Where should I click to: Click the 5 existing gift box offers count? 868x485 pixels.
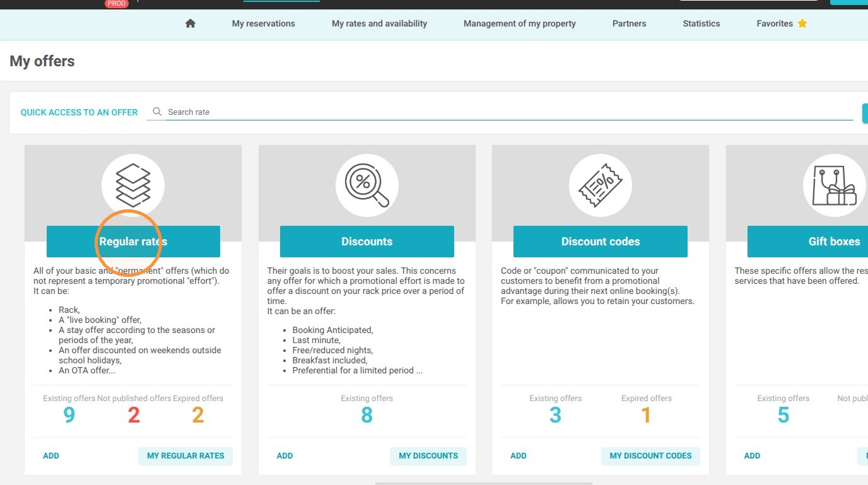783,415
